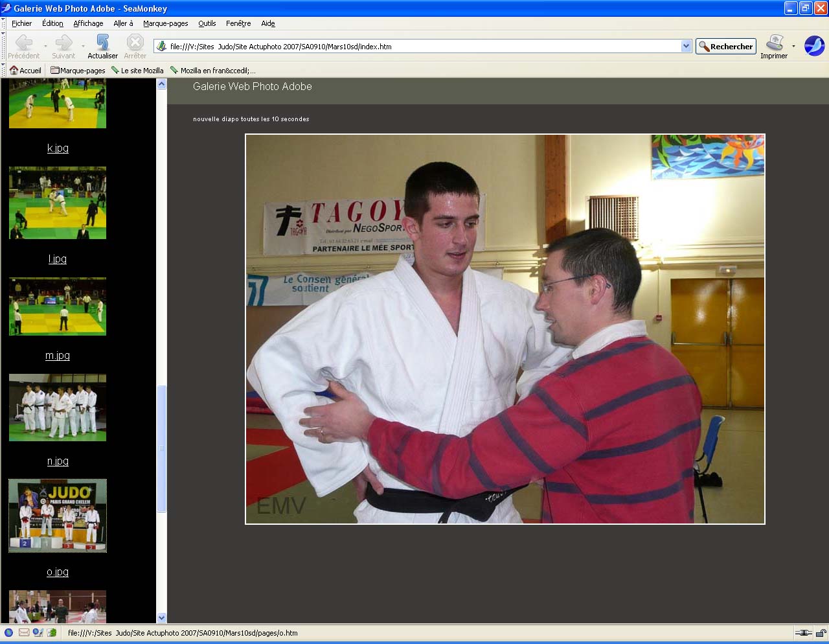The image size is (829, 644).
Task: Reload the page with Actualiser
Action: point(102,46)
